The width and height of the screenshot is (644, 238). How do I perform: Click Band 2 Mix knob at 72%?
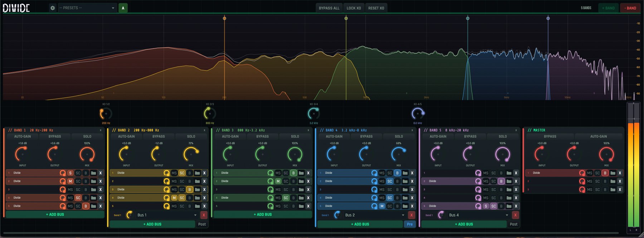(191, 154)
